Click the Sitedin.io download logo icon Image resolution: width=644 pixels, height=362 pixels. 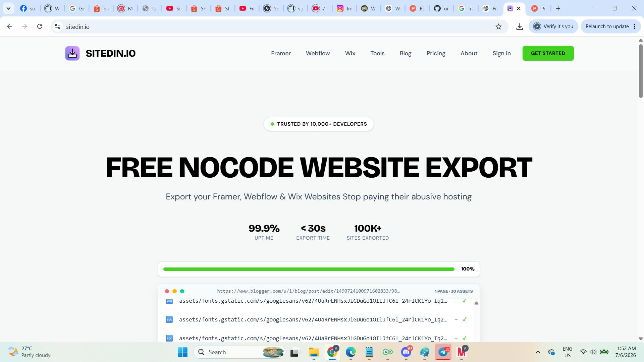pos(72,53)
